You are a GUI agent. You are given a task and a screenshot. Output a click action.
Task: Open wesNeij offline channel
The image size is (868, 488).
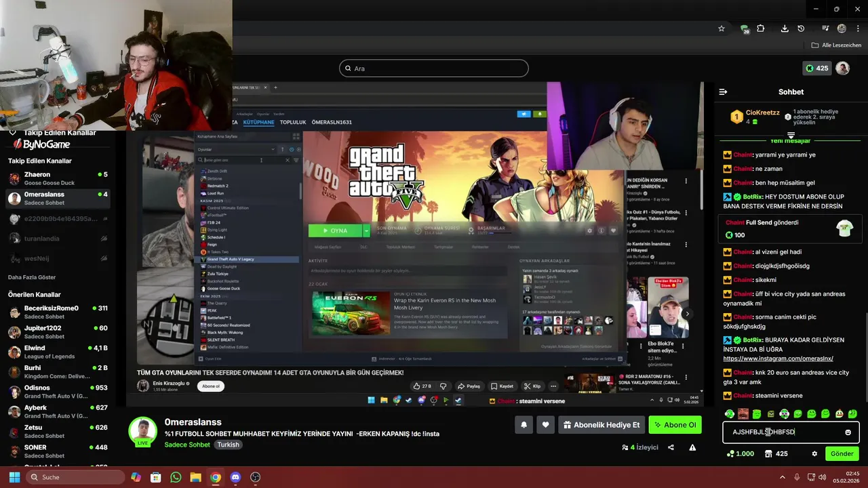58,258
